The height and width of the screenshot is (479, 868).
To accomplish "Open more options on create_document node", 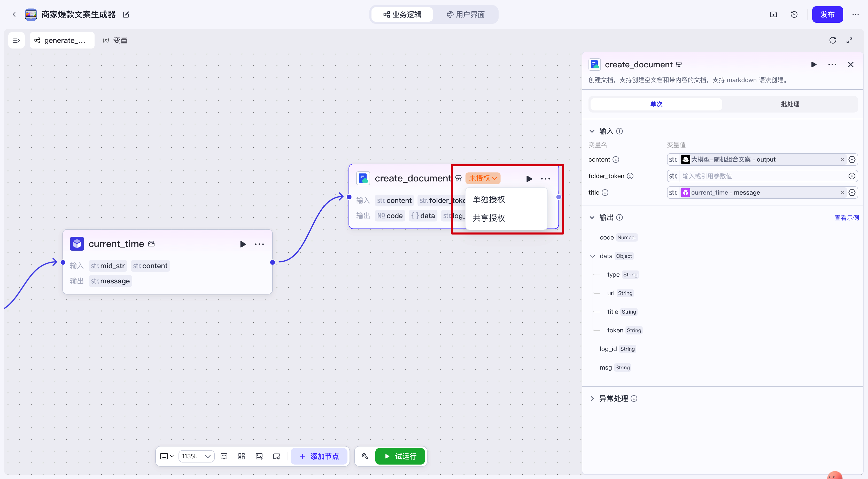I will click(545, 179).
